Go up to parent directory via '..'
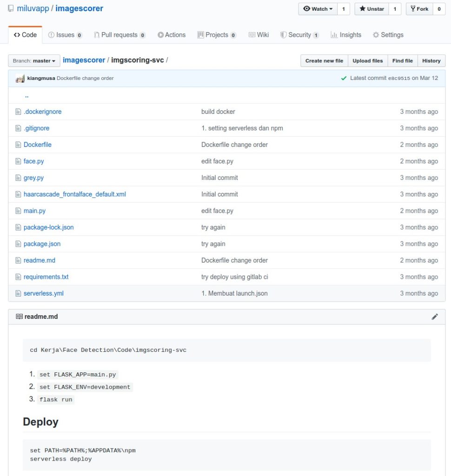Image resolution: width=451 pixels, height=476 pixels. [x=27, y=95]
